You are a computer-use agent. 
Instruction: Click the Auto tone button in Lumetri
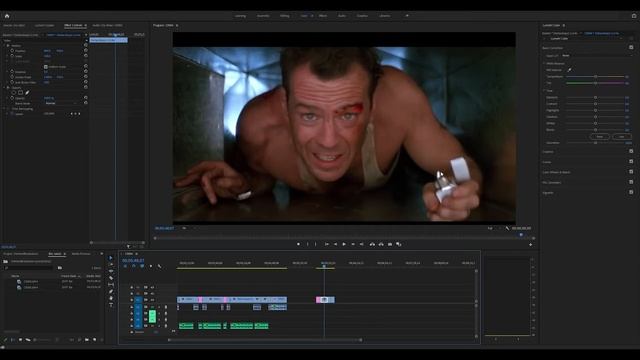[621, 136]
